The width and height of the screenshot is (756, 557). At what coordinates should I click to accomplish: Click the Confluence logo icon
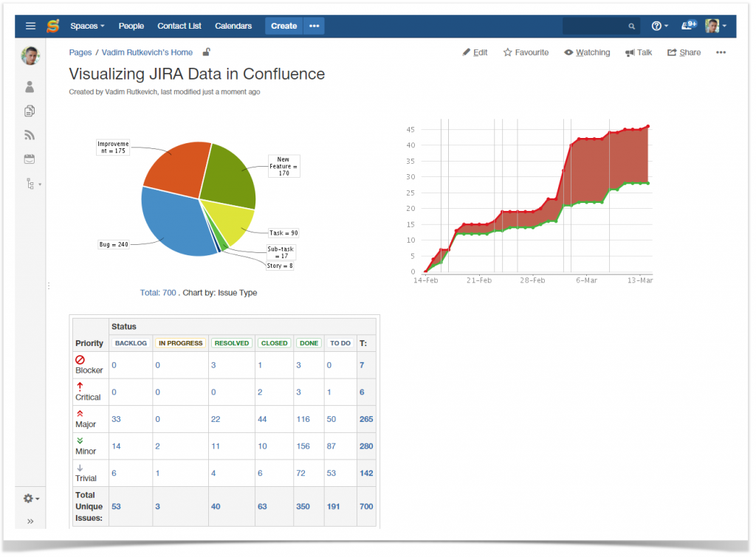(52, 25)
